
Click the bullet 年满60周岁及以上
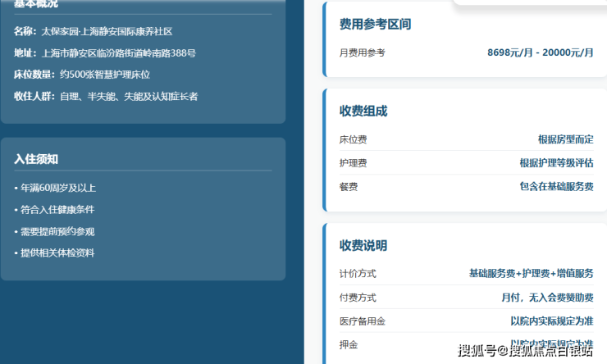tap(58, 188)
